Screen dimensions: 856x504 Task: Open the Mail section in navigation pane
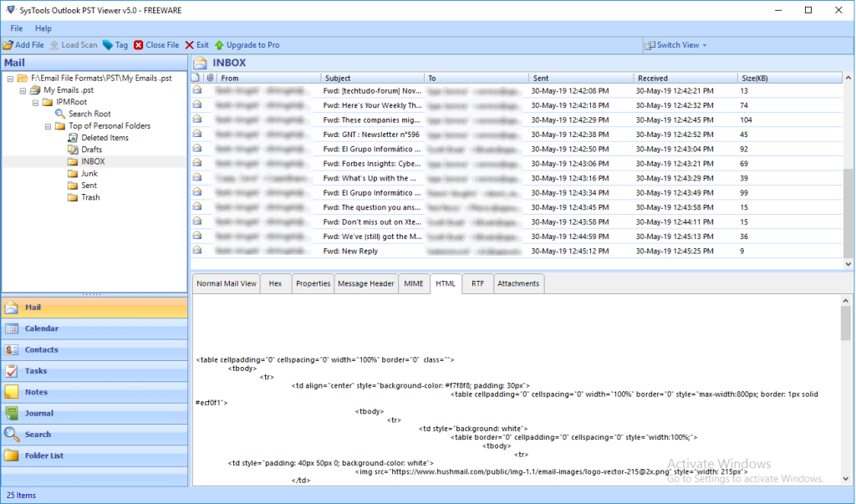click(94, 308)
